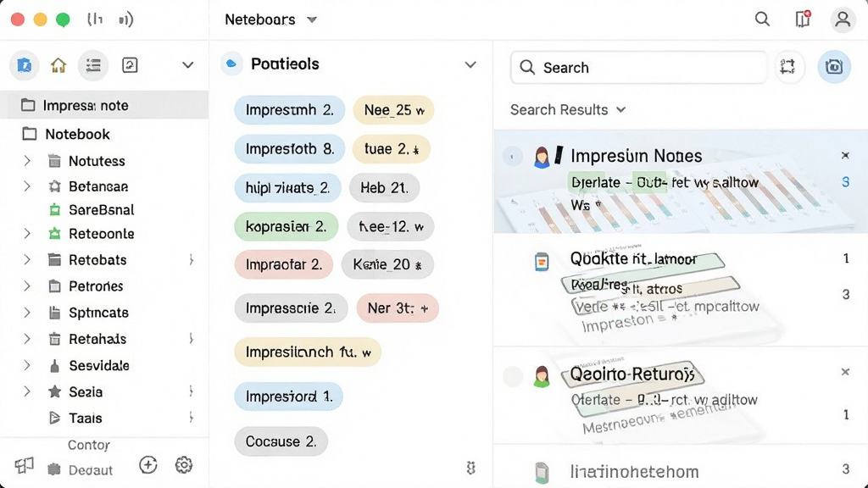The height and width of the screenshot is (488, 868).
Task: Click the Cocause 2. tag pill
Action: tap(281, 441)
